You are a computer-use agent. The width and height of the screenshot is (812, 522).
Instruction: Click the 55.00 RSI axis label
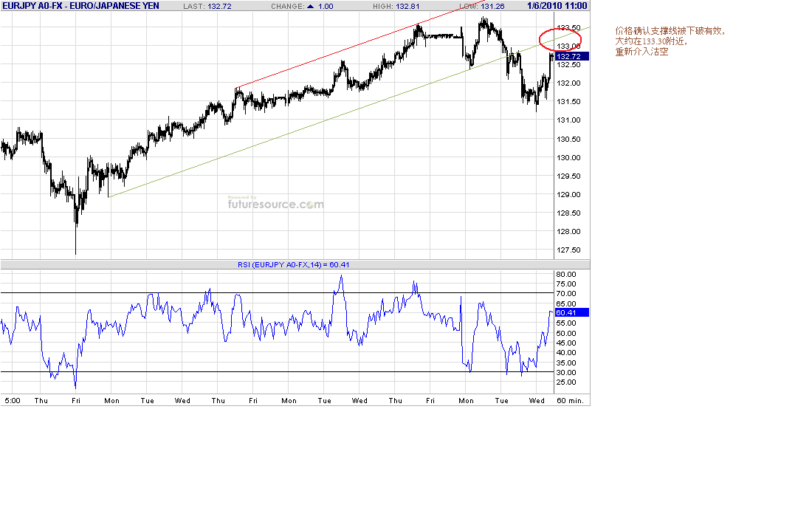pyautogui.click(x=566, y=323)
